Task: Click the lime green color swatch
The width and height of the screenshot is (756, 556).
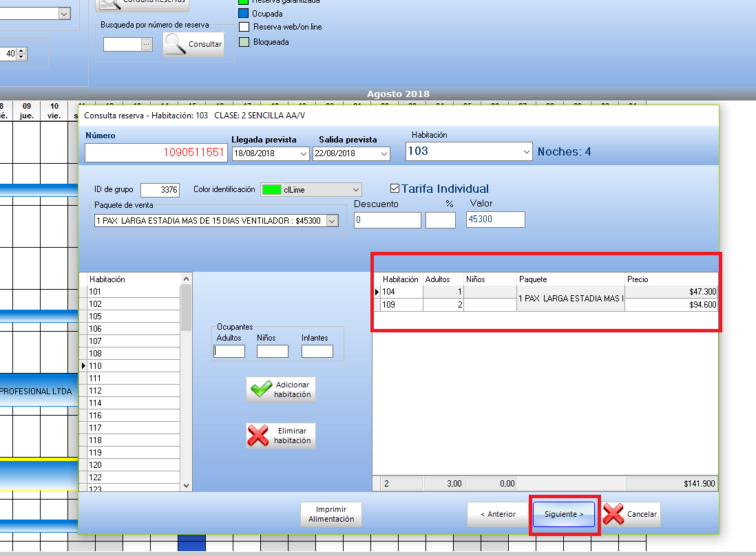Action: pos(271,190)
